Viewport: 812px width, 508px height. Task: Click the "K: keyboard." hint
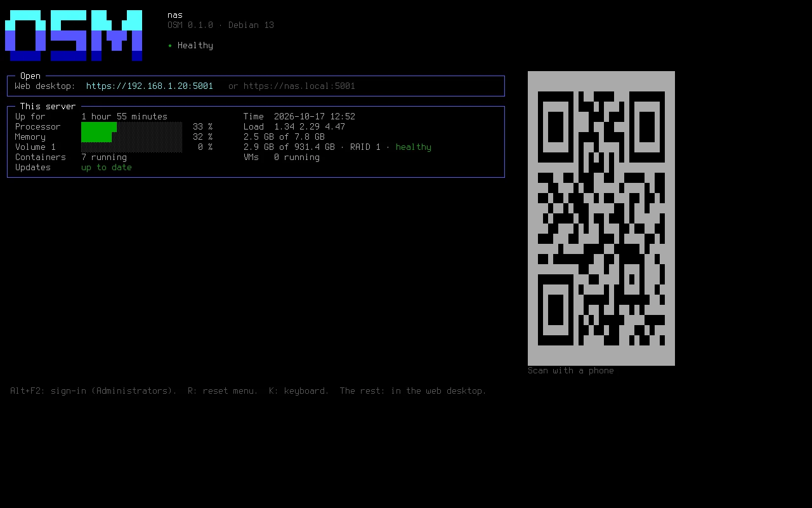(x=299, y=391)
